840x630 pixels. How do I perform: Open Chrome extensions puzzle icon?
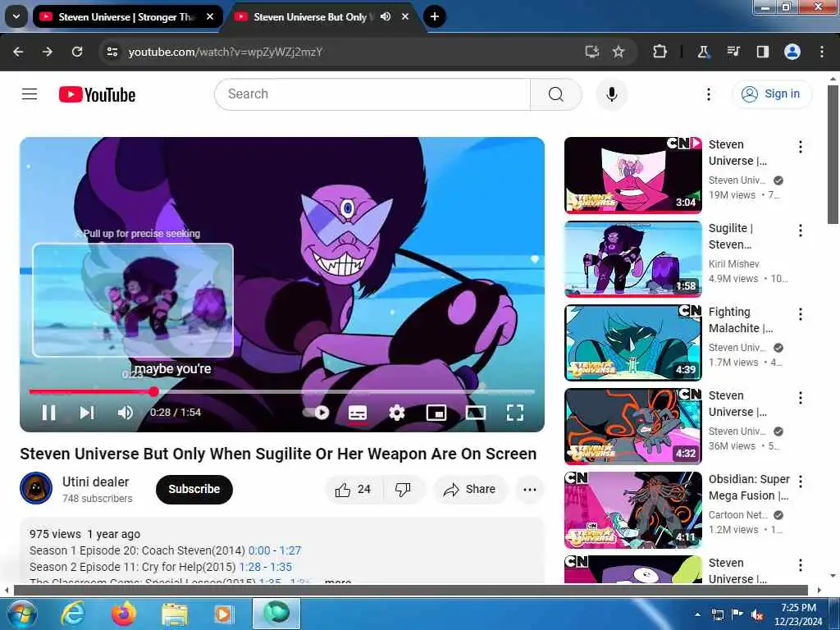pos(660,52)
